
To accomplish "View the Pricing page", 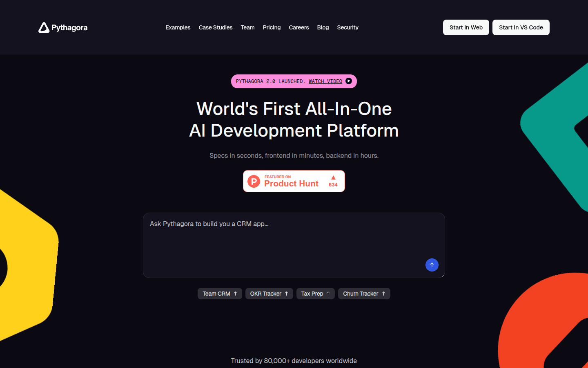I will pos(272,27).
